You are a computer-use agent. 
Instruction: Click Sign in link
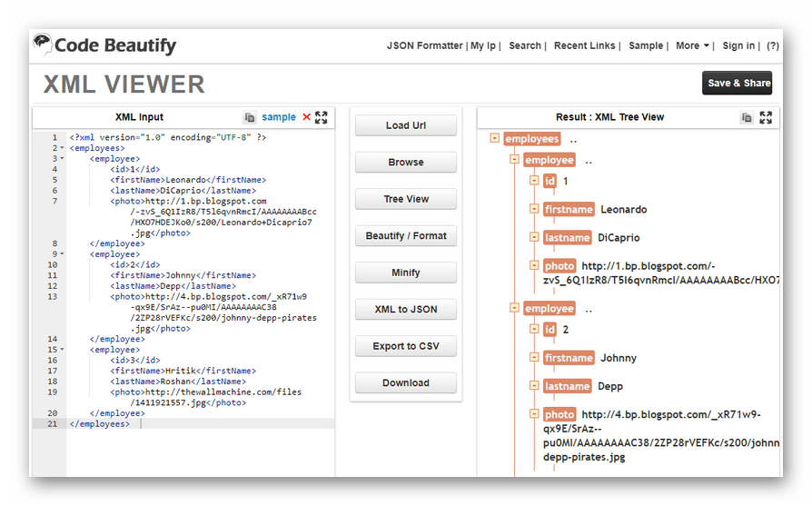click(x=738, y=45)
